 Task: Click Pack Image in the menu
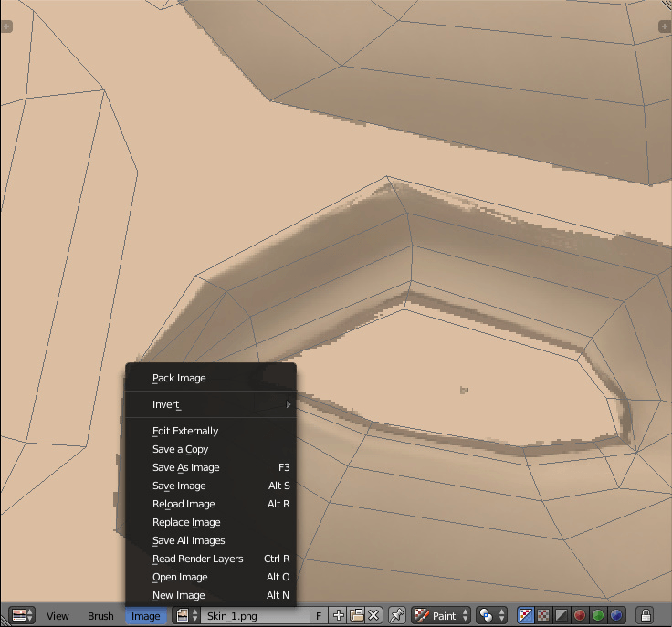(179, 378)
